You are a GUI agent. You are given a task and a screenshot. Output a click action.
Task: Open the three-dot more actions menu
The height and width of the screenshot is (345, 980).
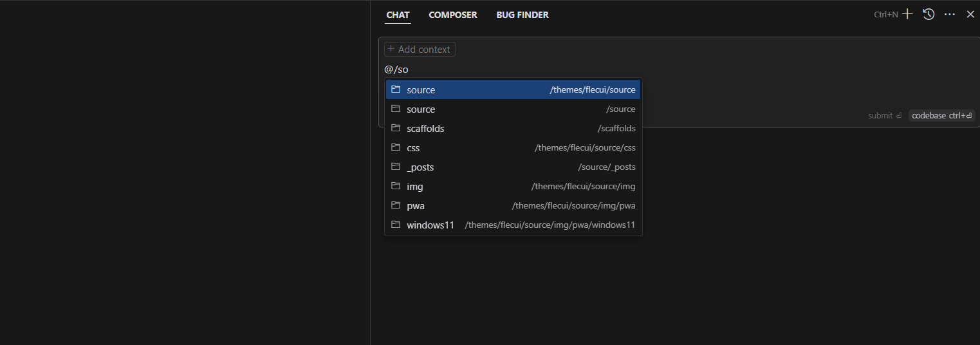(949, 14)
